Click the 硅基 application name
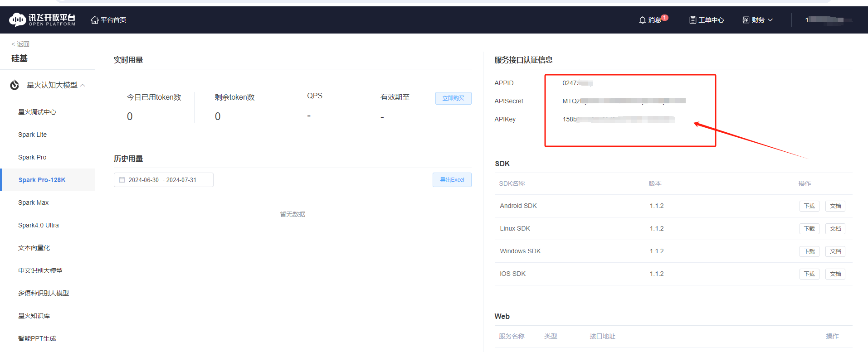This screenshot has height=352, width=868. [x=20, y=58]
